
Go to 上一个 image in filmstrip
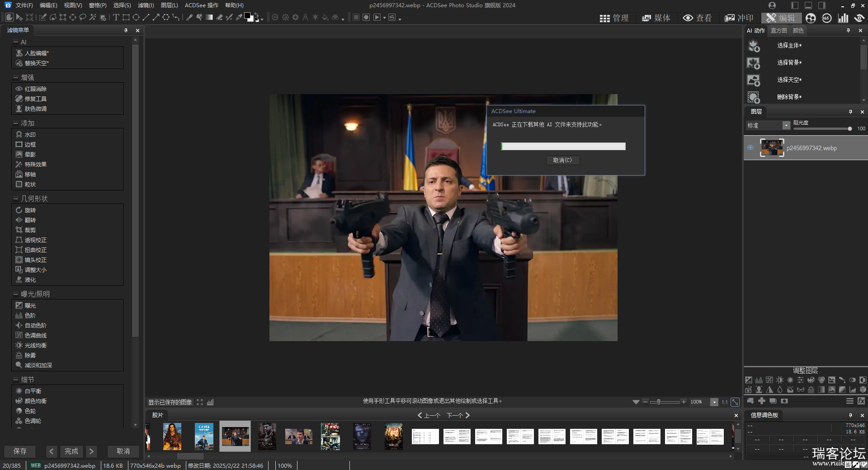click(x=429, y=415)
